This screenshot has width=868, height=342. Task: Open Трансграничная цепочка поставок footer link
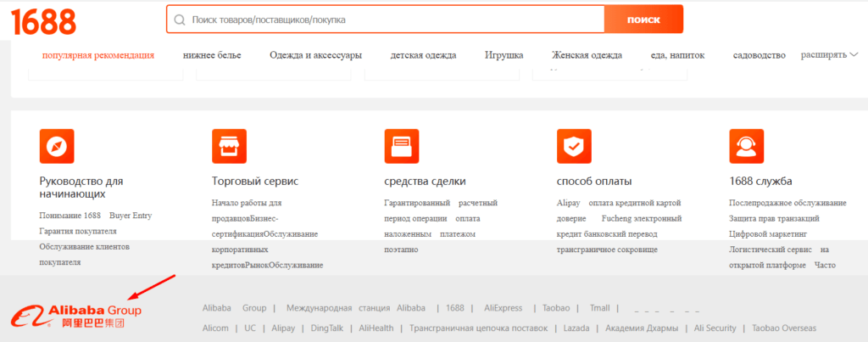[479, 328]
